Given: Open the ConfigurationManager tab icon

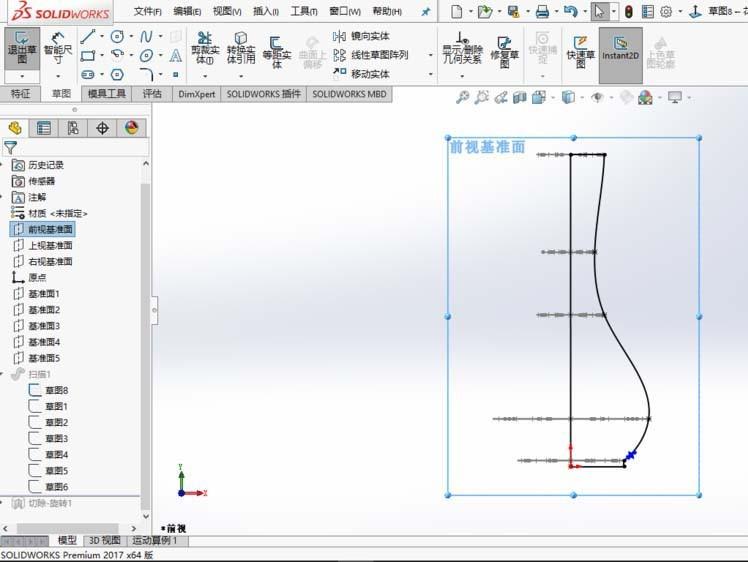Looking at the screenshot, I should pos(73,128).
